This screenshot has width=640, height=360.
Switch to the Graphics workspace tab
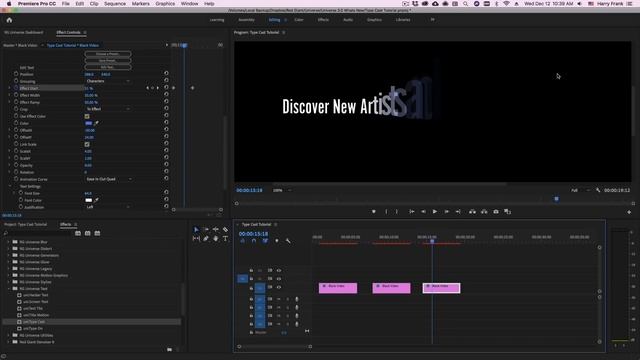pyautogui.click(x=374, y=20)
